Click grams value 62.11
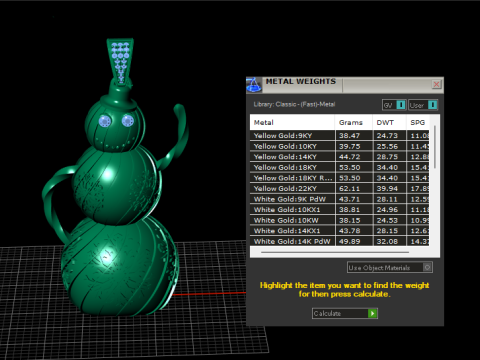 tap(349, 189)
